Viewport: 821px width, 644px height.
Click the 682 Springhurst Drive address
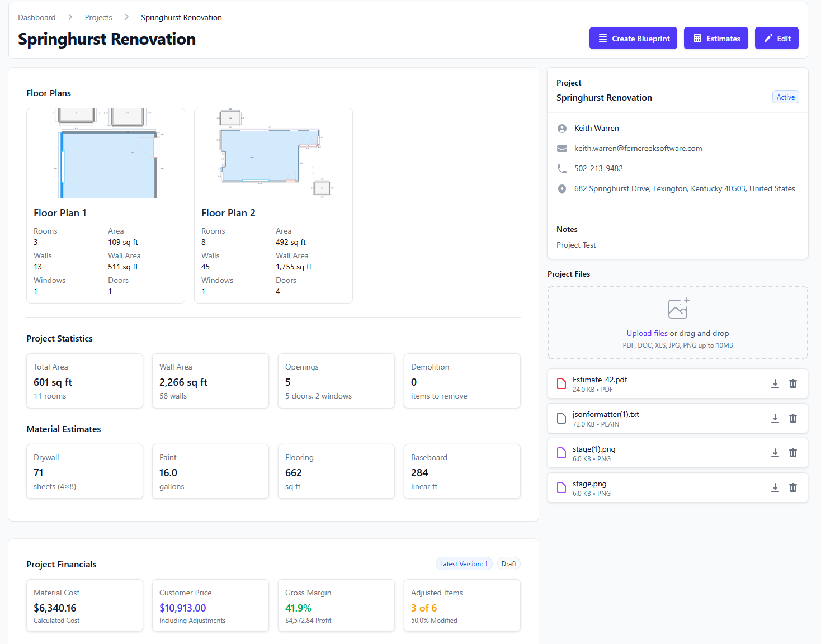pyautogui.click(x=685, y=188)
